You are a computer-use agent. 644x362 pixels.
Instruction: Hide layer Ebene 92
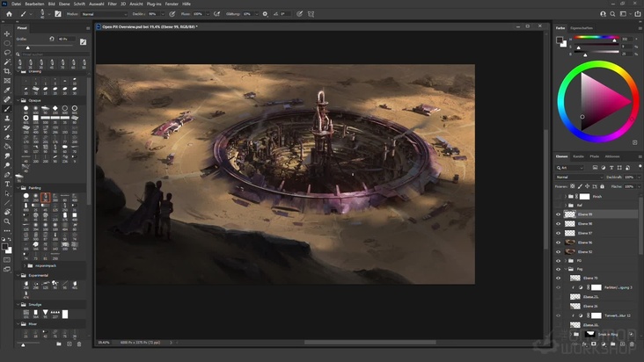point(558,252)
